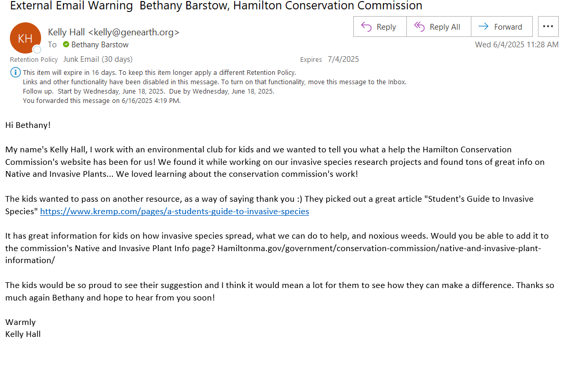The image size is (564, 392).
Task: Click the Reply arrow icon
Action: 366,27
